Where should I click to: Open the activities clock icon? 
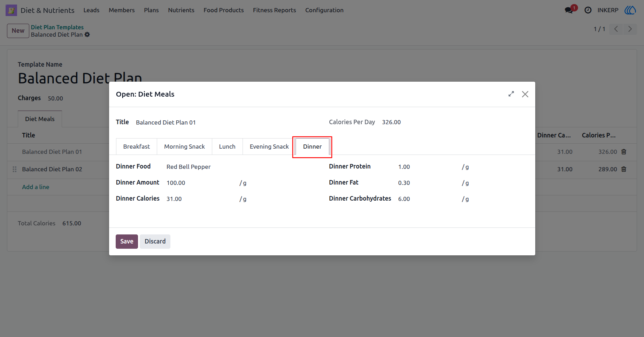coord(588,10)
